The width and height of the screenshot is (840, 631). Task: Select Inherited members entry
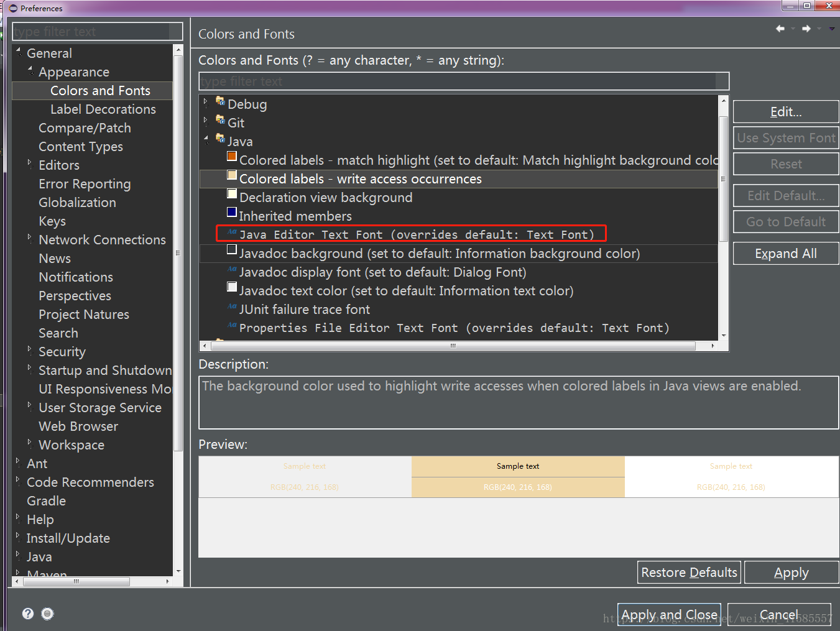point(295,216)
